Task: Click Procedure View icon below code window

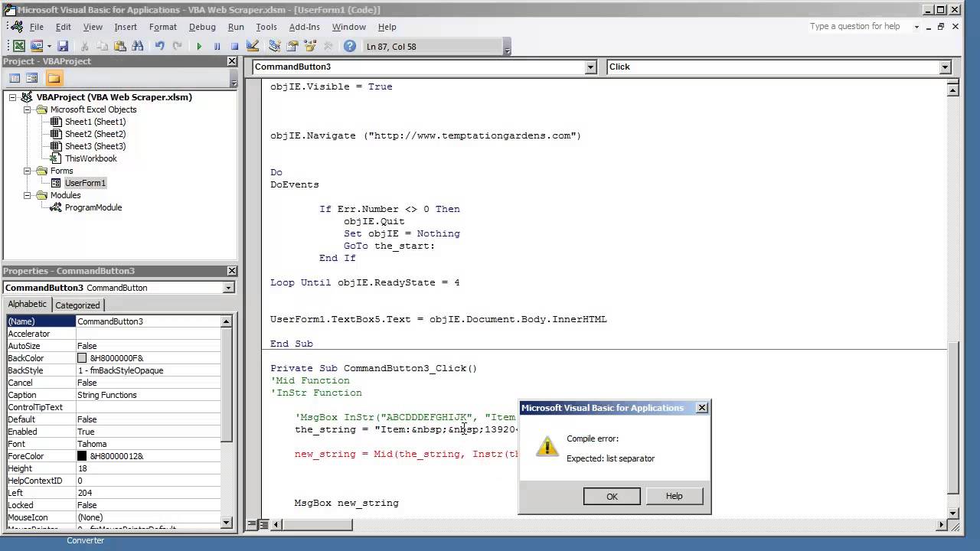Action: [252, 525]
